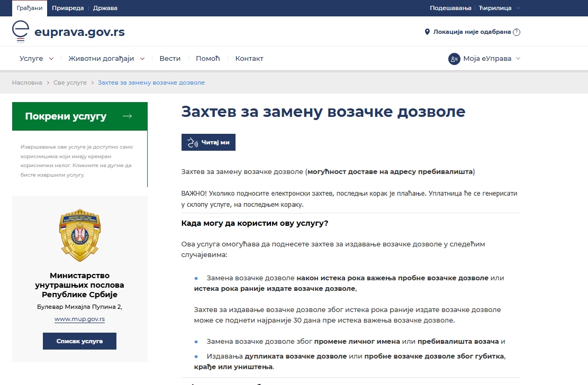This screenshot has width=588, height=385.
Task: Click Локација није одабрана
Action: (472, 32)
